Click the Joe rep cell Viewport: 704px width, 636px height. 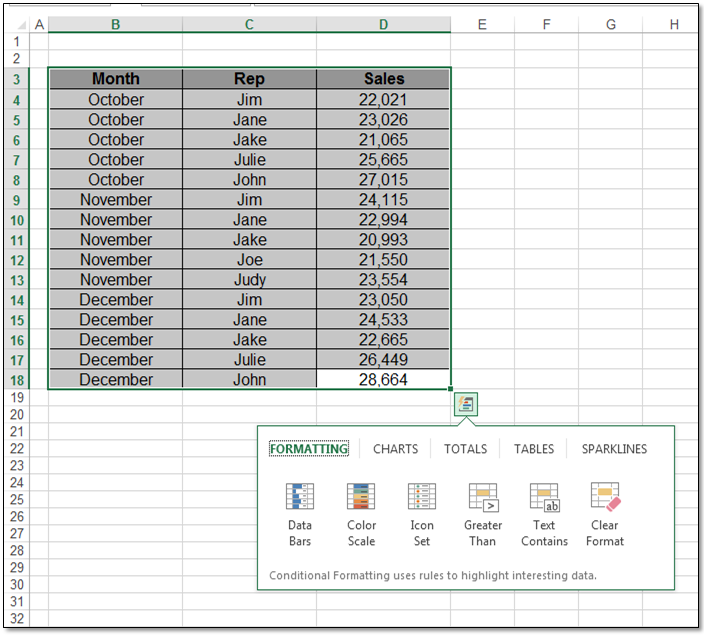coord(249,259)
